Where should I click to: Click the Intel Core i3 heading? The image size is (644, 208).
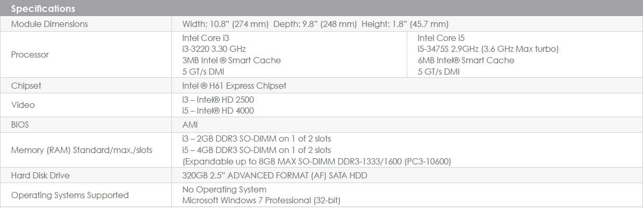click(206, 38)
